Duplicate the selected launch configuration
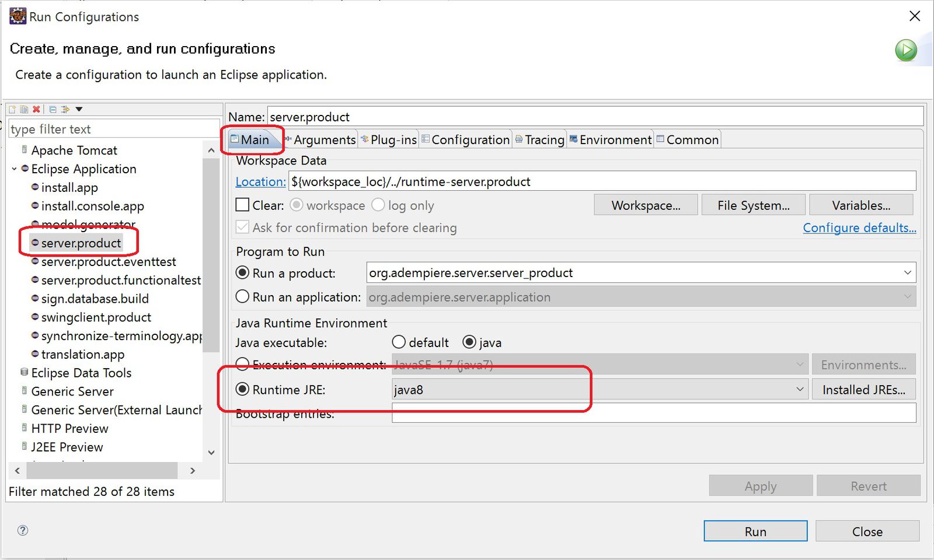 pyautogui.click(x=24, y=110)
